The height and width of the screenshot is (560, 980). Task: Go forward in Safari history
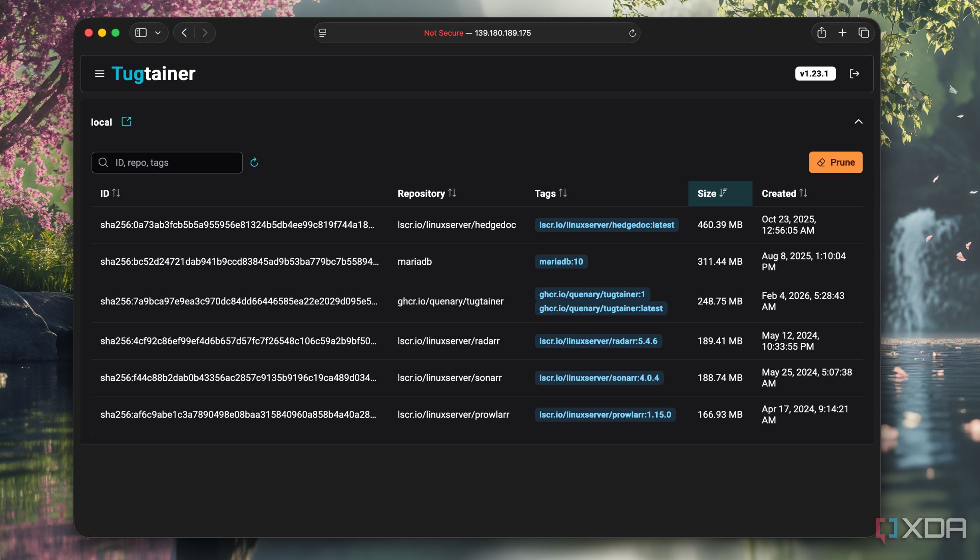pyautogui.click(x=205, y=33)
